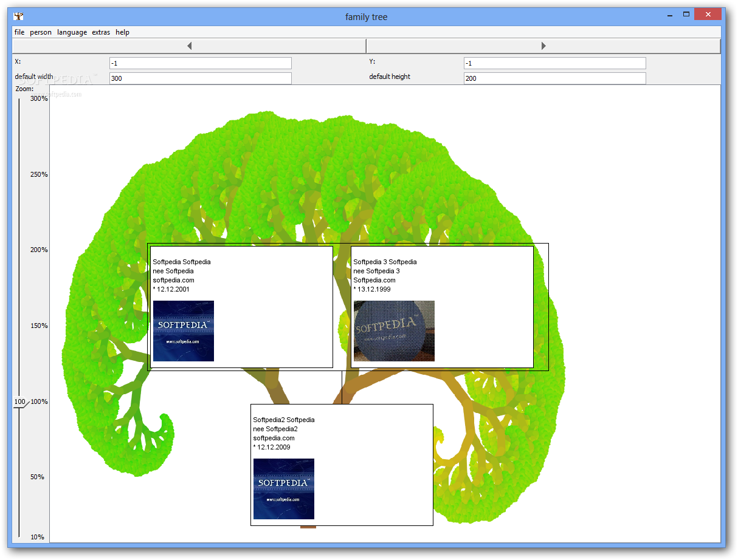
Task: Click the text nee Softpedia 3
Action: [x=376, y=271]
